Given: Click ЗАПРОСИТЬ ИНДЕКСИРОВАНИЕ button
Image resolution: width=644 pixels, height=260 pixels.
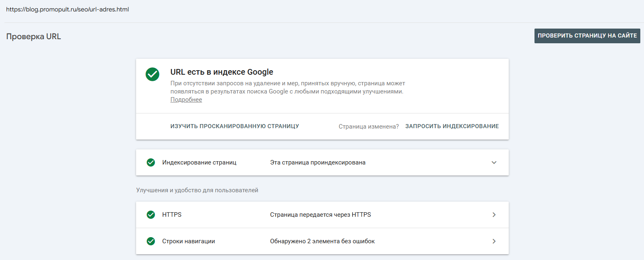Looking at the screenshot, I should (x=452, y=127).
